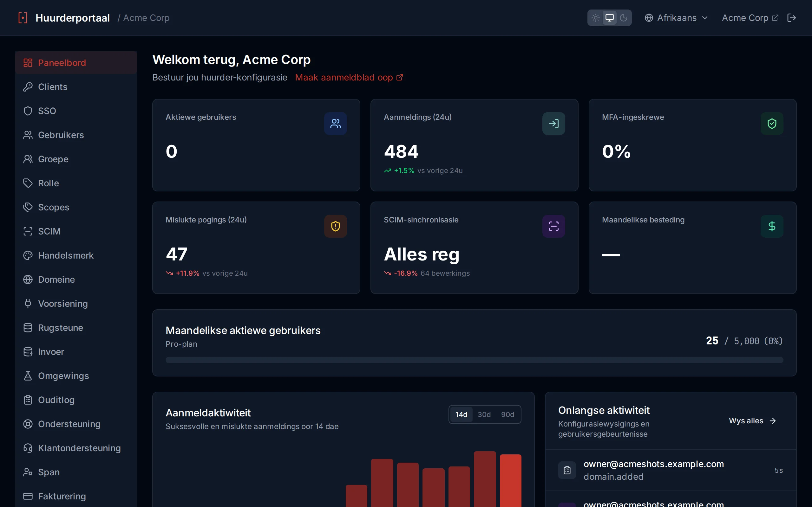Select the 90d chart range
This screenshot has height=507, width=812.
507,414
